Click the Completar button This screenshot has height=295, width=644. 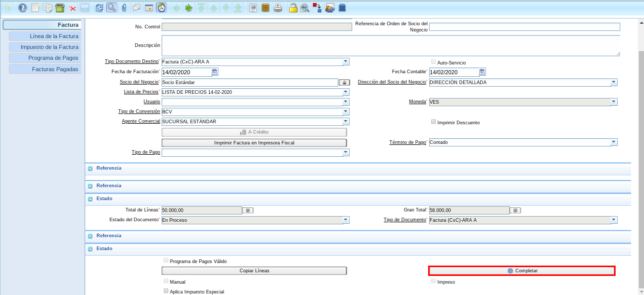pyautogui.click(x=522, y=271)
